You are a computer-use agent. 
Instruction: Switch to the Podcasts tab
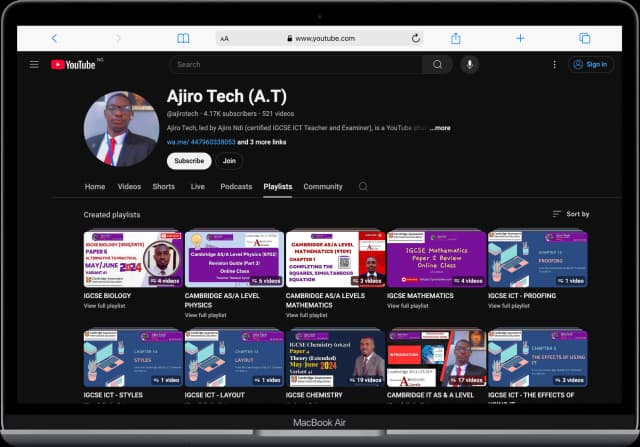(x=236, y=187)
